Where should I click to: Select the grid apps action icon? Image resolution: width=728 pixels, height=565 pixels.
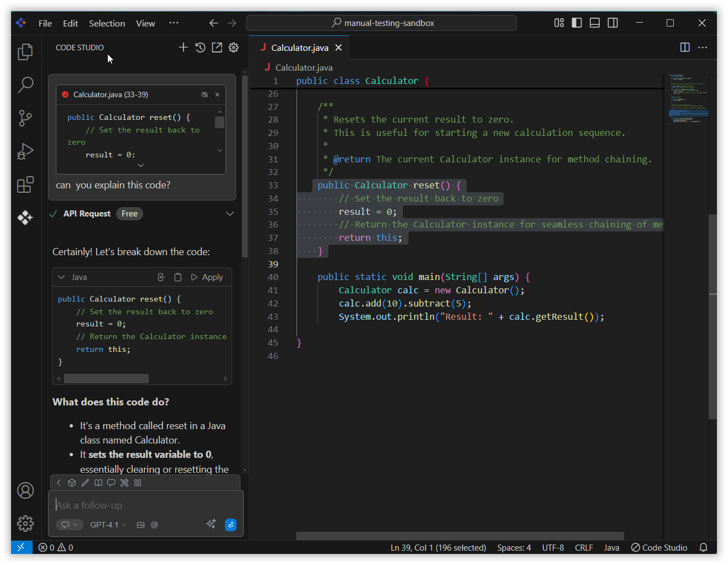(x=138, y=483)
